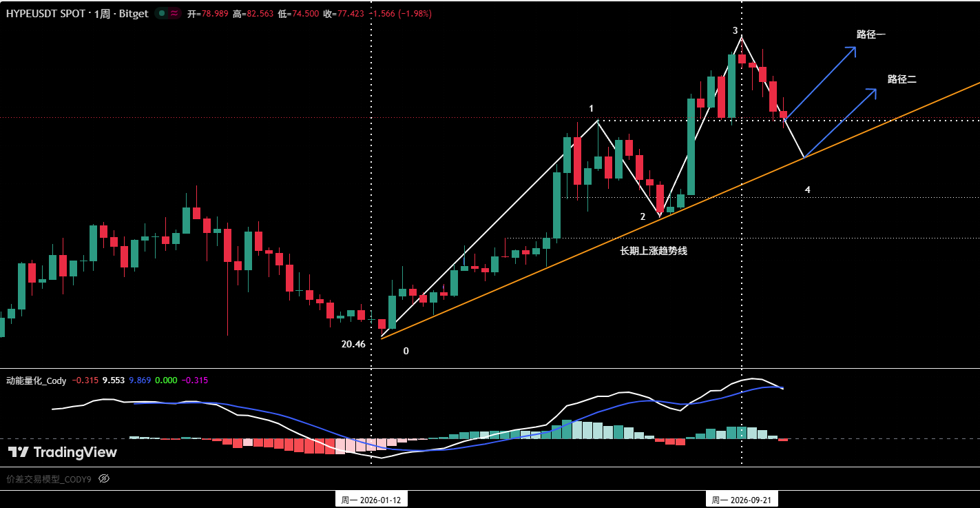
Task: Click the close price value 77.423
Action: [x=349, y=14]
